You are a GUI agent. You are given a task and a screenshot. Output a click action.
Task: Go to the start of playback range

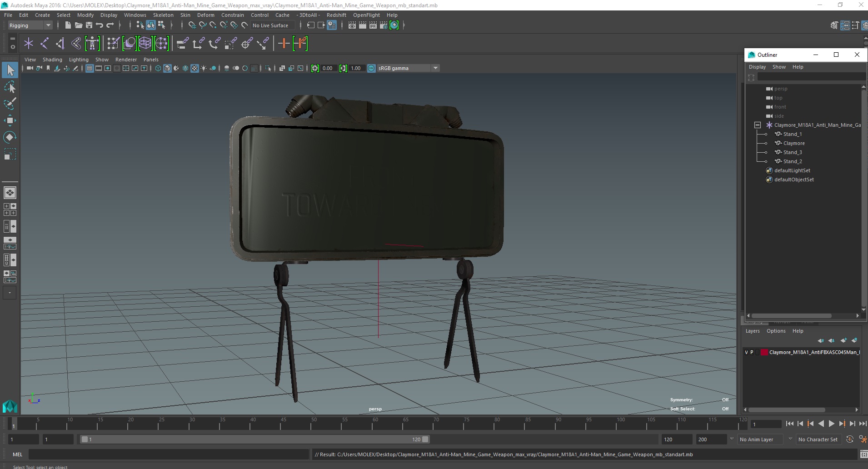(x=790, y=424)
